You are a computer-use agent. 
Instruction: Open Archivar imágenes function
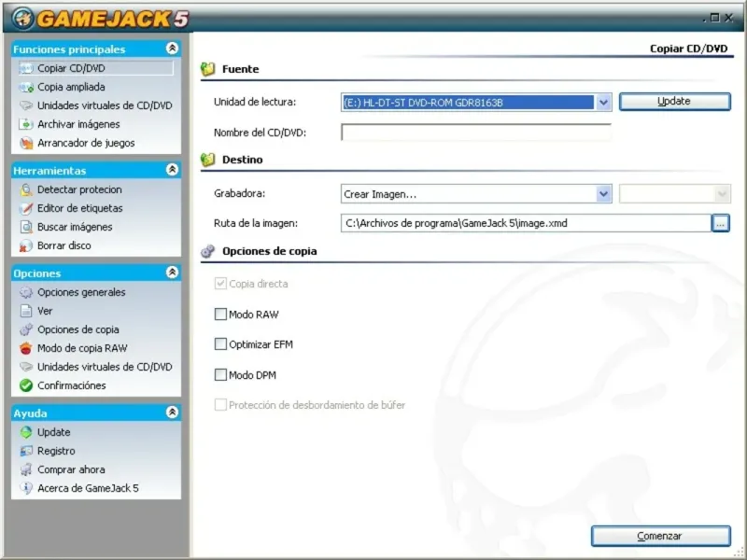click(78, 124)
